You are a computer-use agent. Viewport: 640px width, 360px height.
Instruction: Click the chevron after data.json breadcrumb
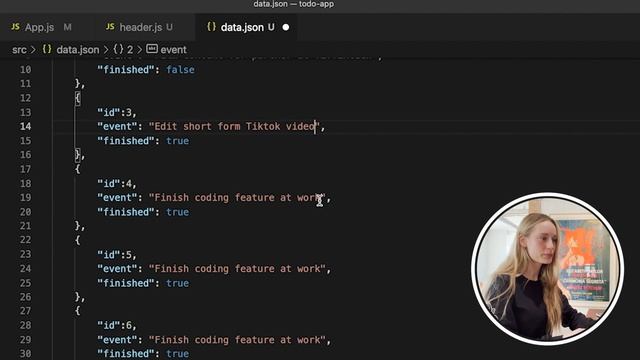point(106,50)
